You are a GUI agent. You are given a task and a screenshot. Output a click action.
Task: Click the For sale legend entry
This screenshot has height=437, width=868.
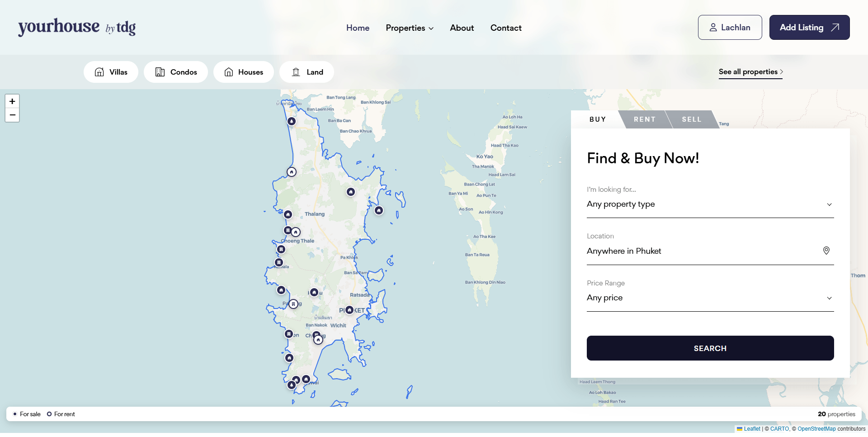pyautogui.click(x=27, y=414)
